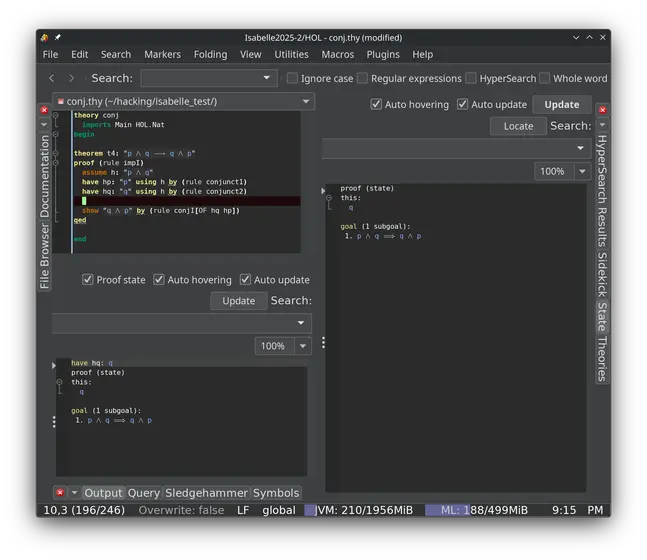Open the Macros menu

(338, 54)
